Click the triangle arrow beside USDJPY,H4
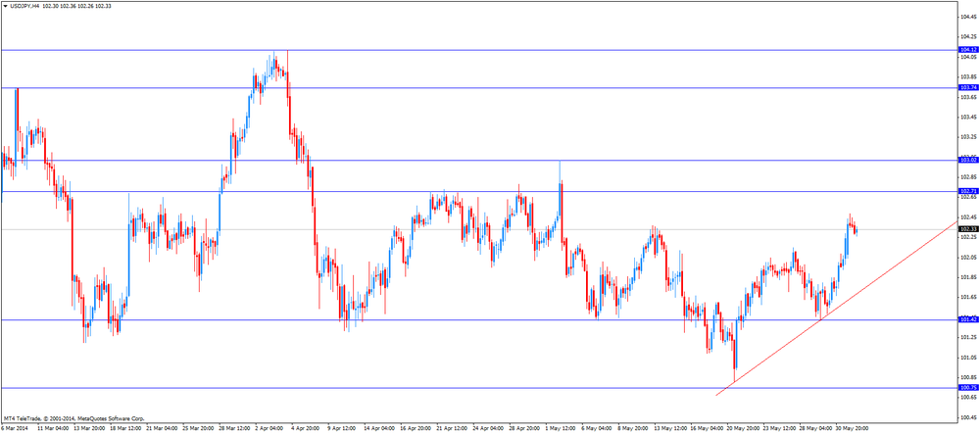 [5, 5]
